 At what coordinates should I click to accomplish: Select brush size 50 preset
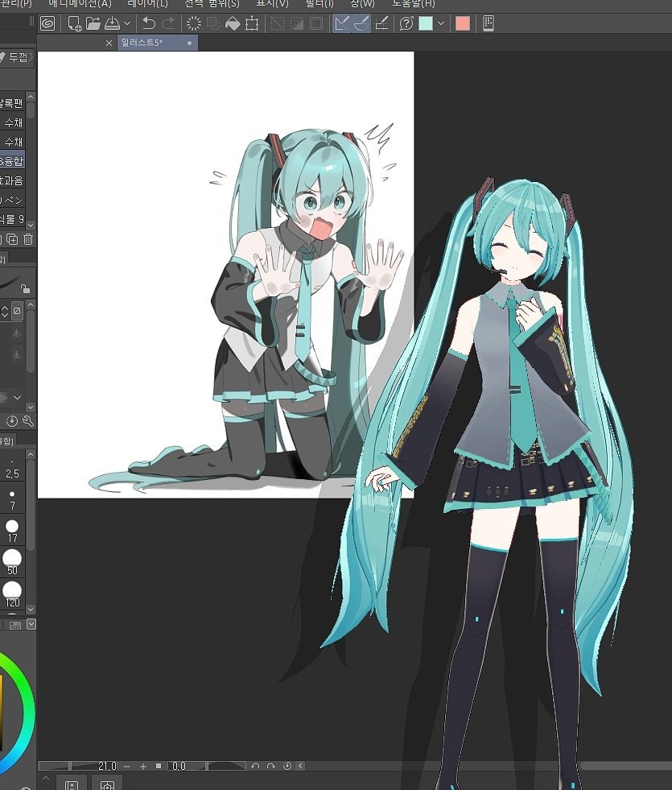[x=12, y=563]
